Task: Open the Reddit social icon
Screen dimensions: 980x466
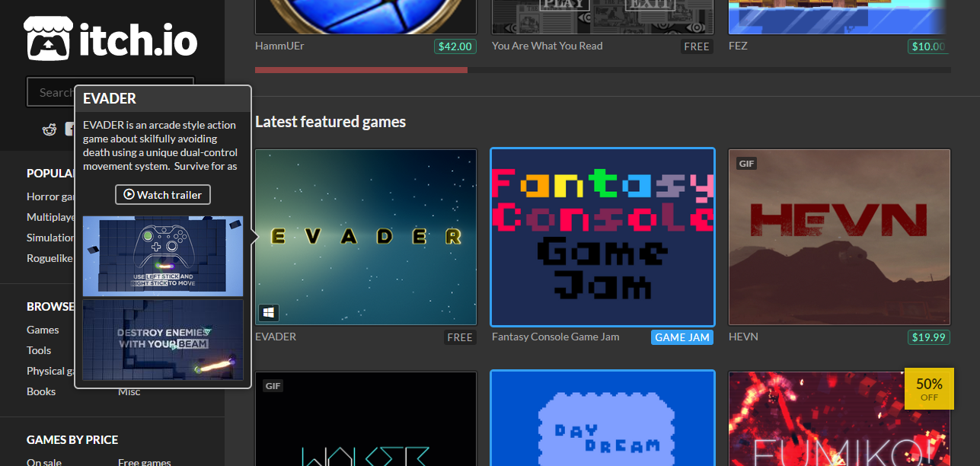Action: click(x=49, y=129)
